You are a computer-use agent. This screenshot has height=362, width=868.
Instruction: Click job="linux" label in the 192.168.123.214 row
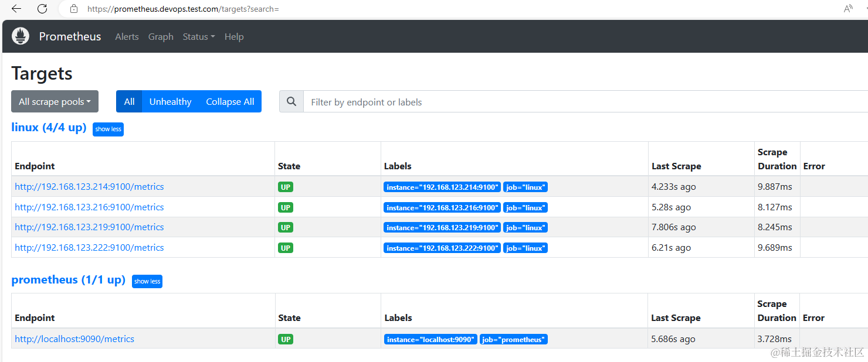tap(525, 187)
